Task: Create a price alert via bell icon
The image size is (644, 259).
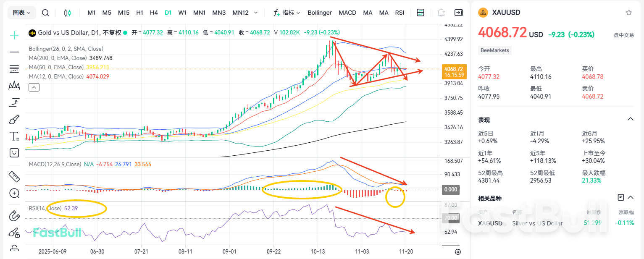Action: pyautogui.click(x=441, y=13)
